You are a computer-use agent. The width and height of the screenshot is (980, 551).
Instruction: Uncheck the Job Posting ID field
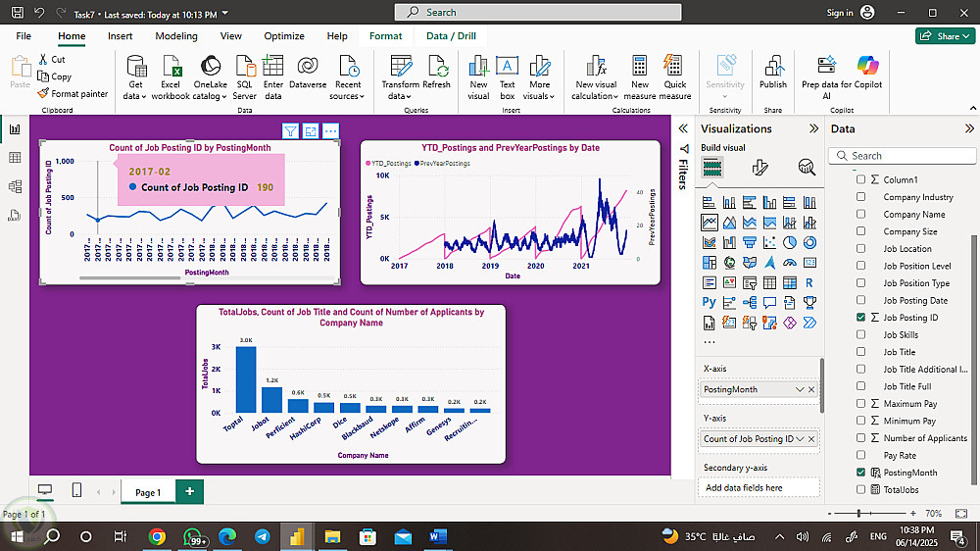click(860, 317)
